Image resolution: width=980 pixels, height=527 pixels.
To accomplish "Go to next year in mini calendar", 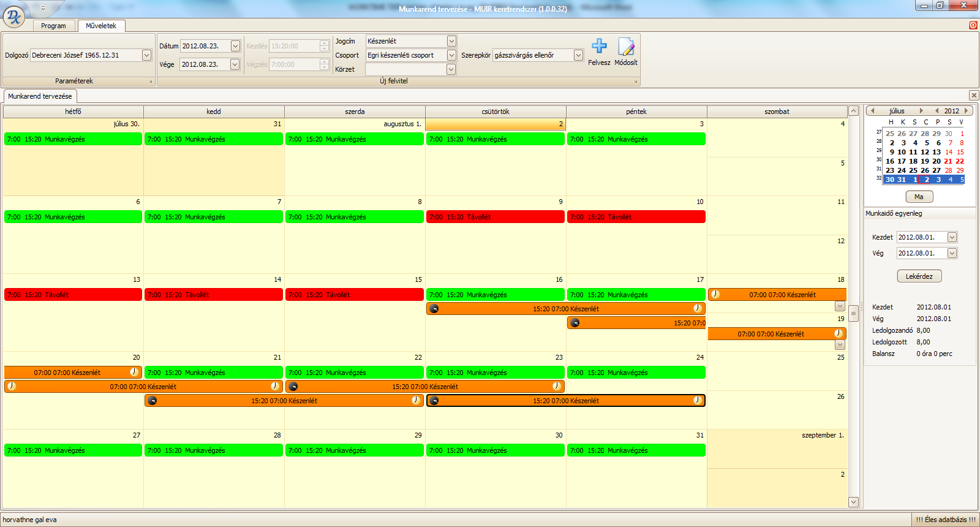I will pyautogui.click(x=966, y=111).
